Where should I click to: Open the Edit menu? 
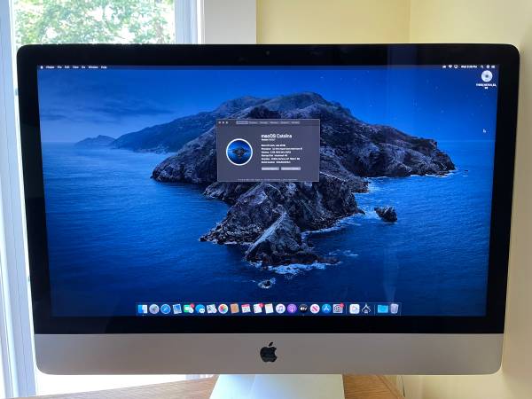point(66,67)
